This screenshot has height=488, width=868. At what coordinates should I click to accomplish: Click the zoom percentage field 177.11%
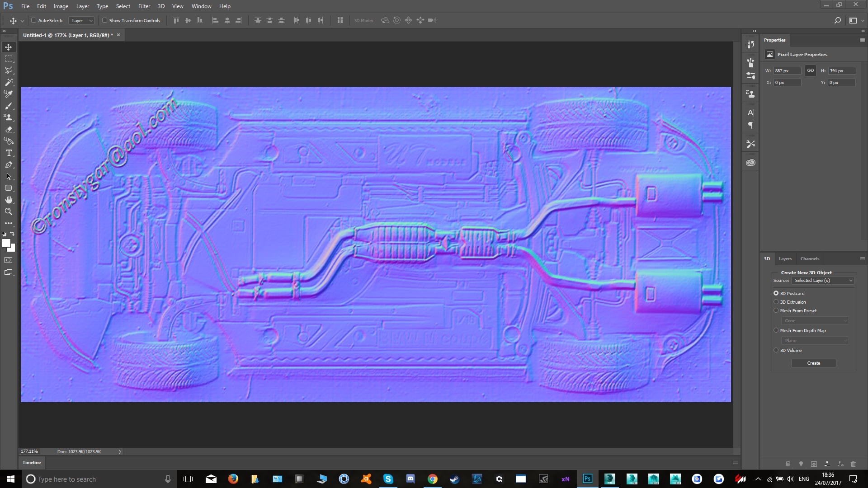[29, 451]
